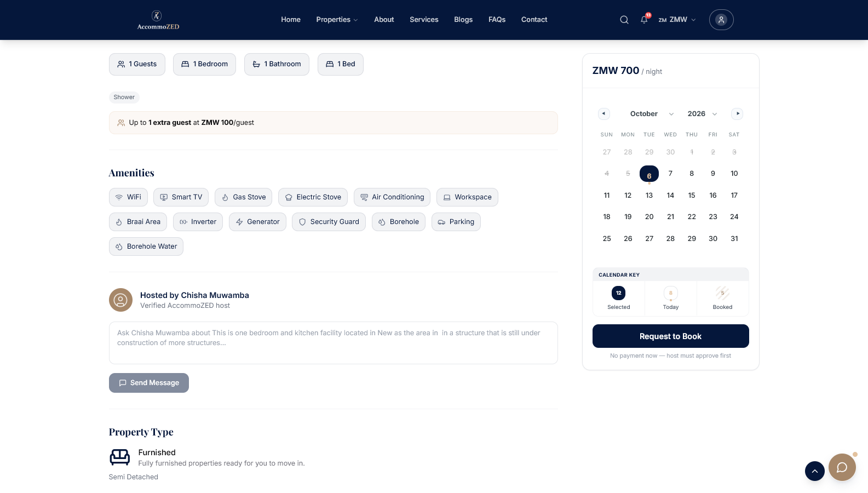Open the About page
The width and height of the screenshot is (868, 493).
click(384, 20)
